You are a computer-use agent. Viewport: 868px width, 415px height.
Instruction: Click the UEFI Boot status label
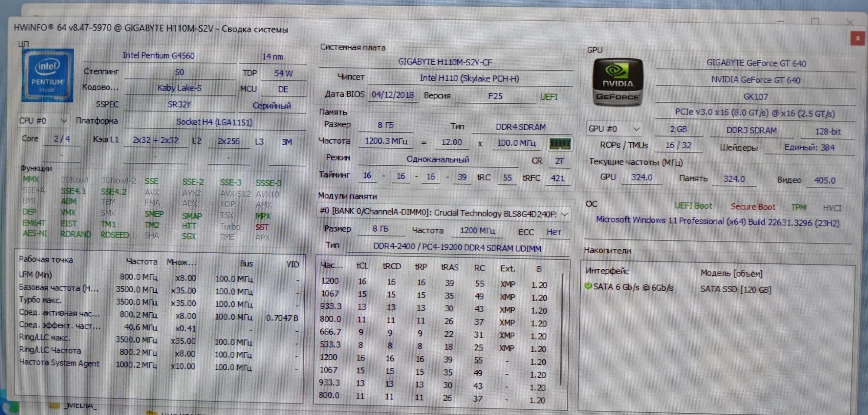point(693,206)
